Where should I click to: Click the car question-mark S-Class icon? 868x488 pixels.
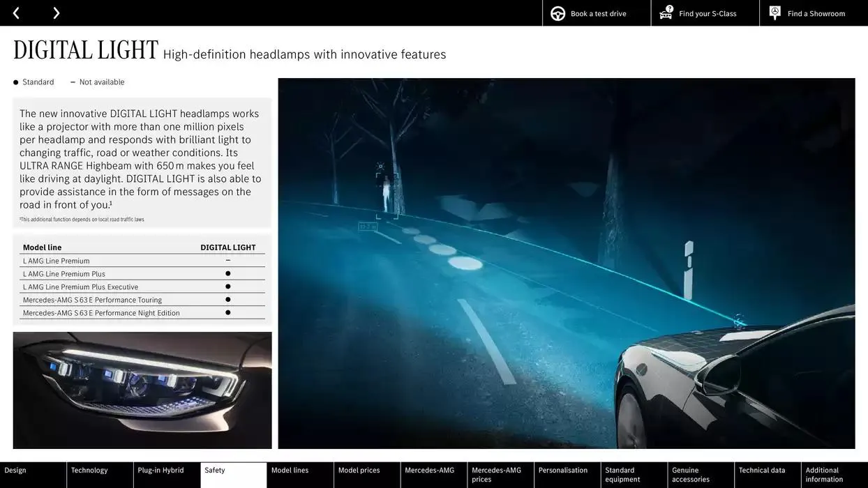tap(666, 13)
